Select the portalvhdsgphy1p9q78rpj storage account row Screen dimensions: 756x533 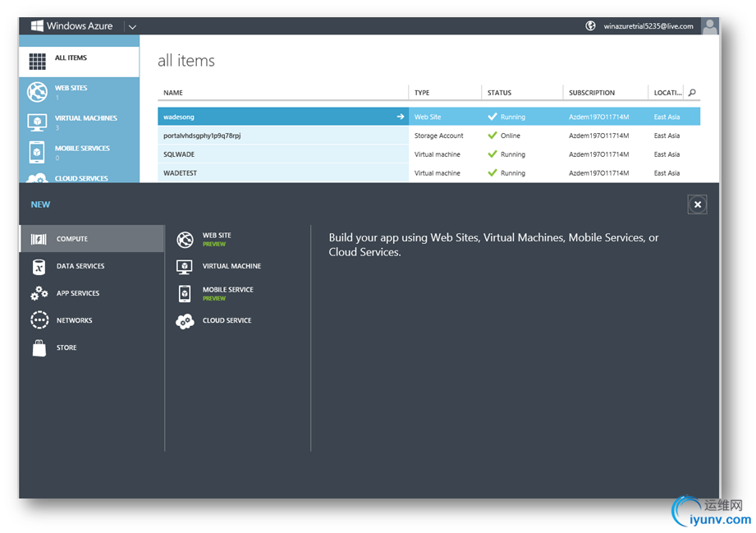click(428, 136)
